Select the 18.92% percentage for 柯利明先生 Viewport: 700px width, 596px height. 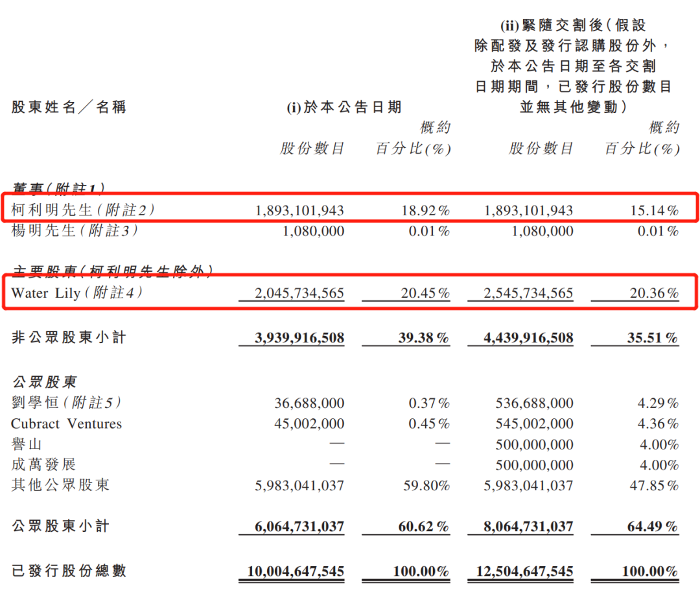(425, 211)
